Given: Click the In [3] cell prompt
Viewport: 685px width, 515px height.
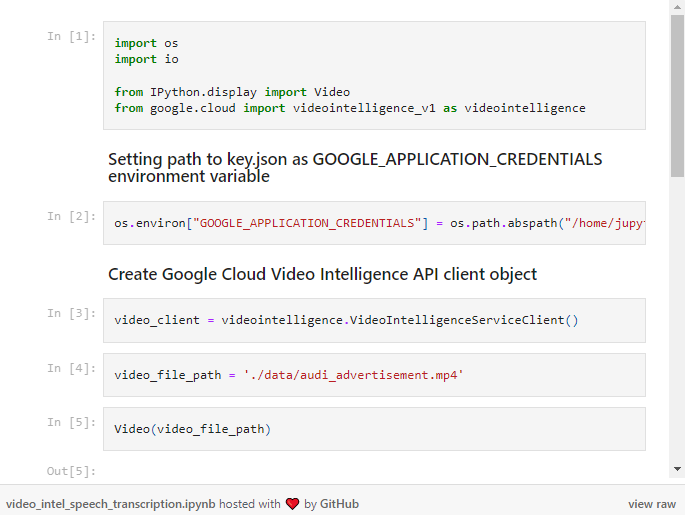Looking at the screenshot, I should click(x=71, y=313).
